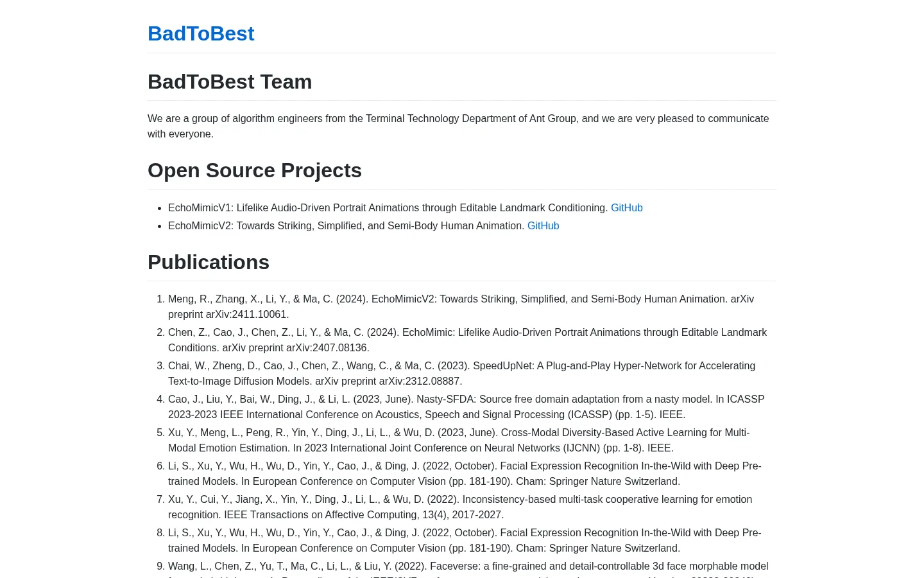Click the paragraph about Ant Group algorithm engineers

(461, 127)
